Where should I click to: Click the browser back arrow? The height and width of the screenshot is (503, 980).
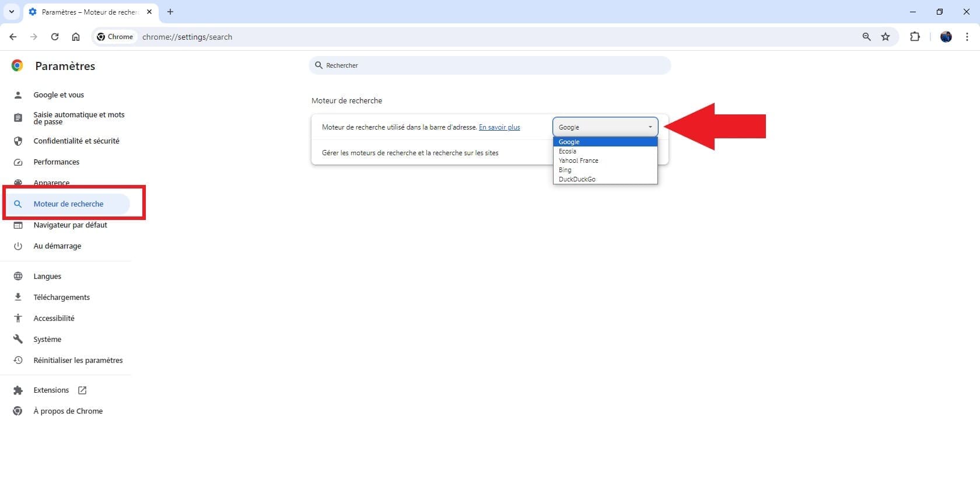pyautogui.click(x=13, y=37)
